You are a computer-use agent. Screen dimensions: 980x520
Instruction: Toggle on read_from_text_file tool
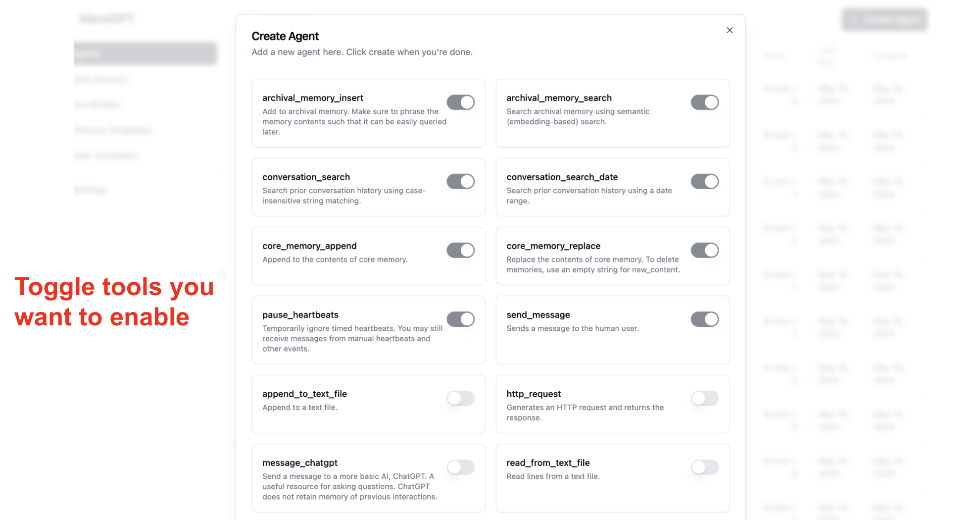(704, 467)
